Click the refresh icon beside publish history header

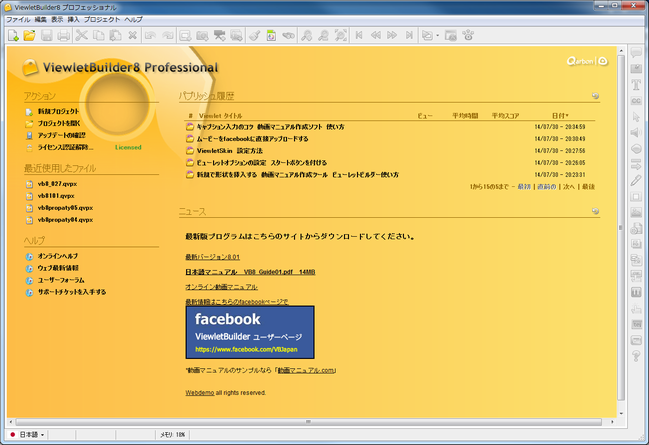[595, 97]
